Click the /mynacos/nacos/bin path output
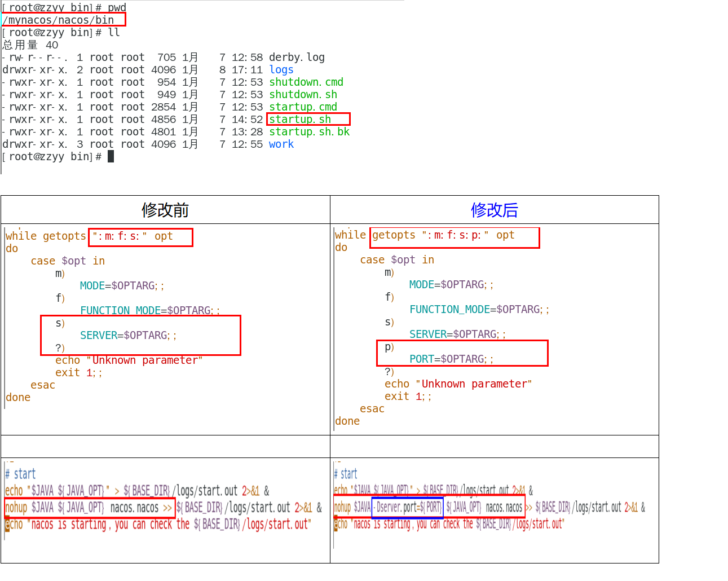The width and height of the screenshot is (728, 581). click(x=59, y=20)
